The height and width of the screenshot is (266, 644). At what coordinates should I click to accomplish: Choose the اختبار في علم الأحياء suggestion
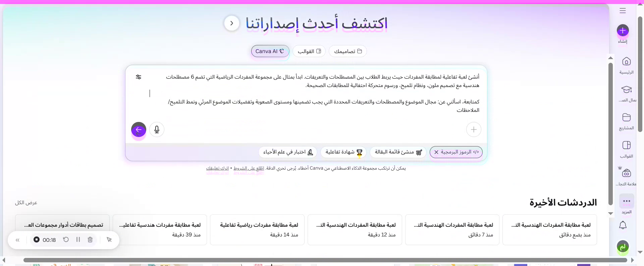288,152
